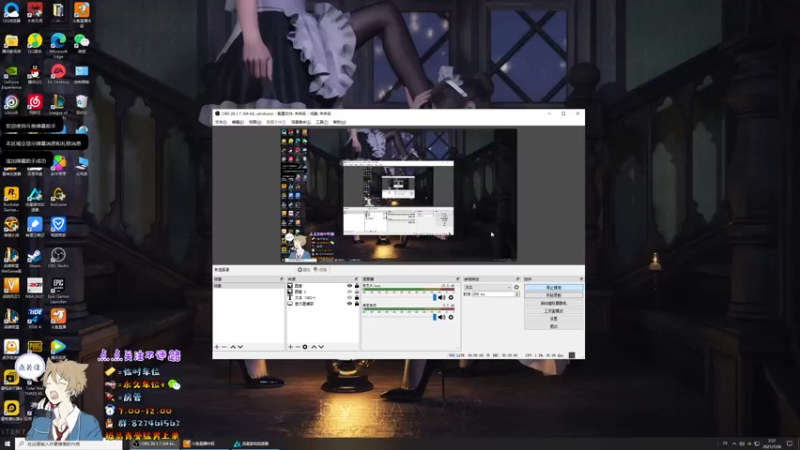Click 退出 exit button in controls
This screenshot has height=450, width=800.
554,326
